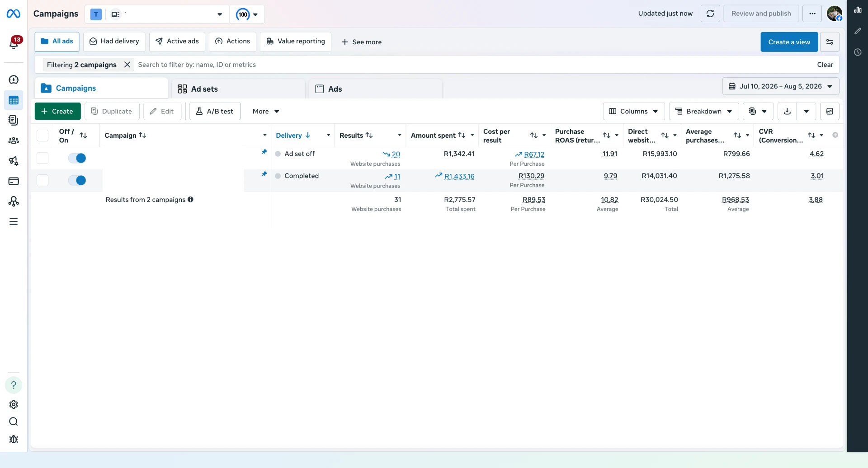Viewport: 868px width, 468px height.
Task: Refresh the campaign data
Action: 710,14
